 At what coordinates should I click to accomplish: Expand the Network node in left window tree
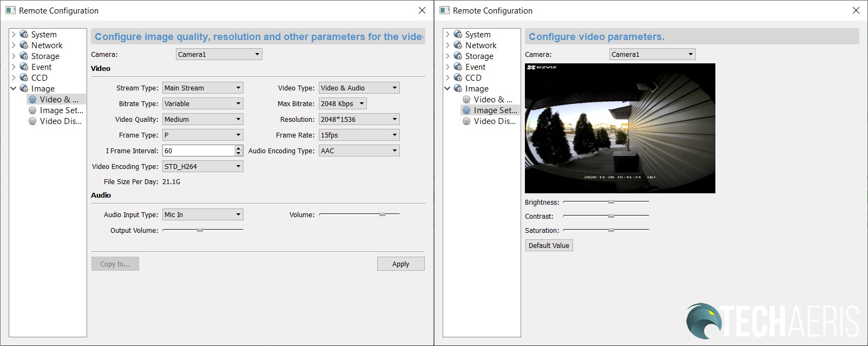click(x=14, y=45)
